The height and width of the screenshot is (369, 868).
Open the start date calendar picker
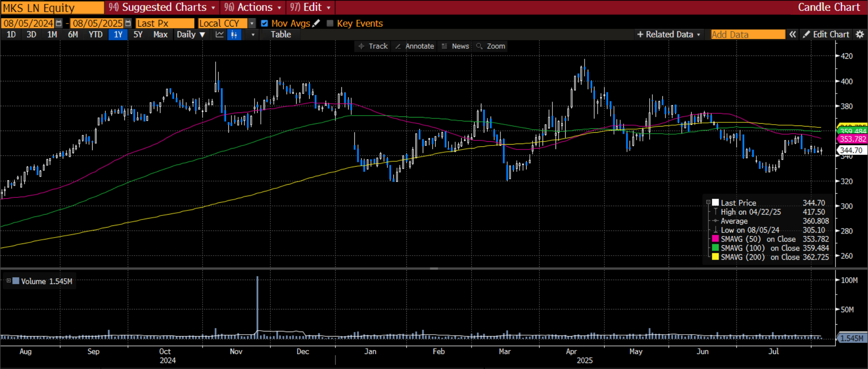59,23
